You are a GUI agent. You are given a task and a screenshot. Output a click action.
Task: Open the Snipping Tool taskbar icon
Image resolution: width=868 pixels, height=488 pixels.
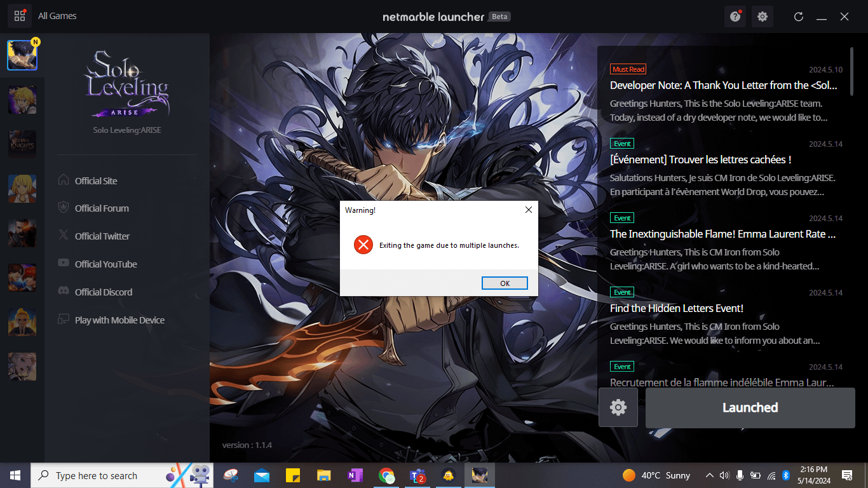[x=231, y=475]
